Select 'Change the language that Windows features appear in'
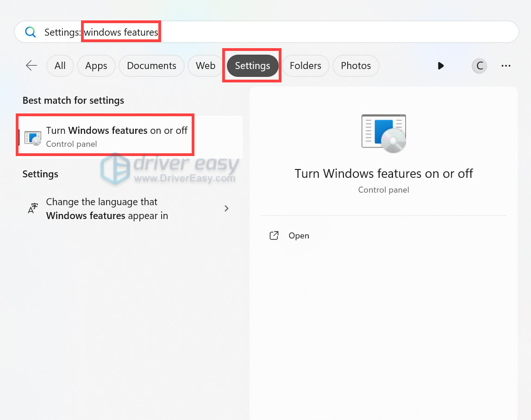 click(107, 209)
